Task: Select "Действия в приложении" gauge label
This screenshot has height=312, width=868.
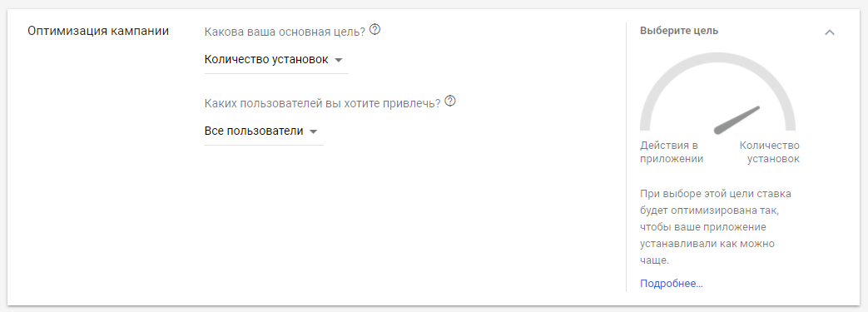Action: coord(672,152)
